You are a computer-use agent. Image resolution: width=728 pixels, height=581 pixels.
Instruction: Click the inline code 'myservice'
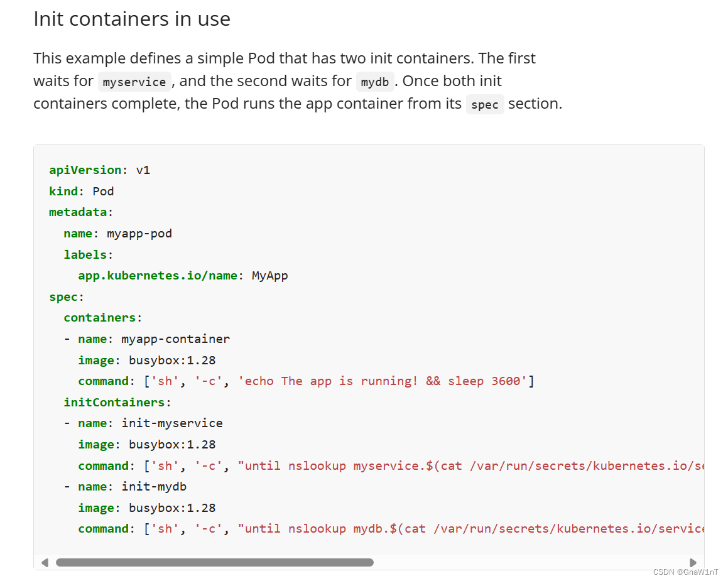[x=134, y=82]
